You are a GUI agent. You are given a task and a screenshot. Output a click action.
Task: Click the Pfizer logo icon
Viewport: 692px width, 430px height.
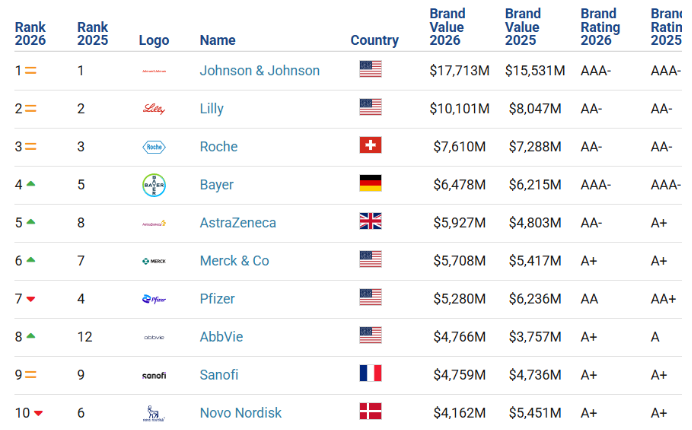[x=154, y=299]
